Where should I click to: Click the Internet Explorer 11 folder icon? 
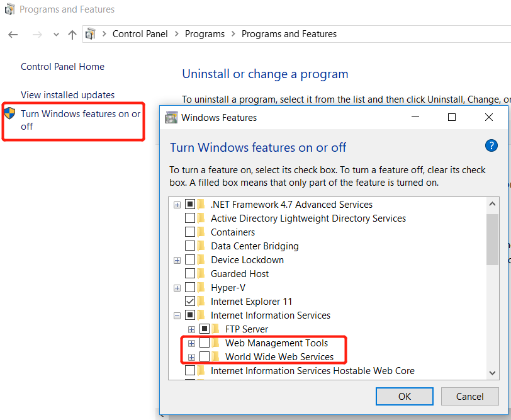pyautogui.click(x=201, y=301)
